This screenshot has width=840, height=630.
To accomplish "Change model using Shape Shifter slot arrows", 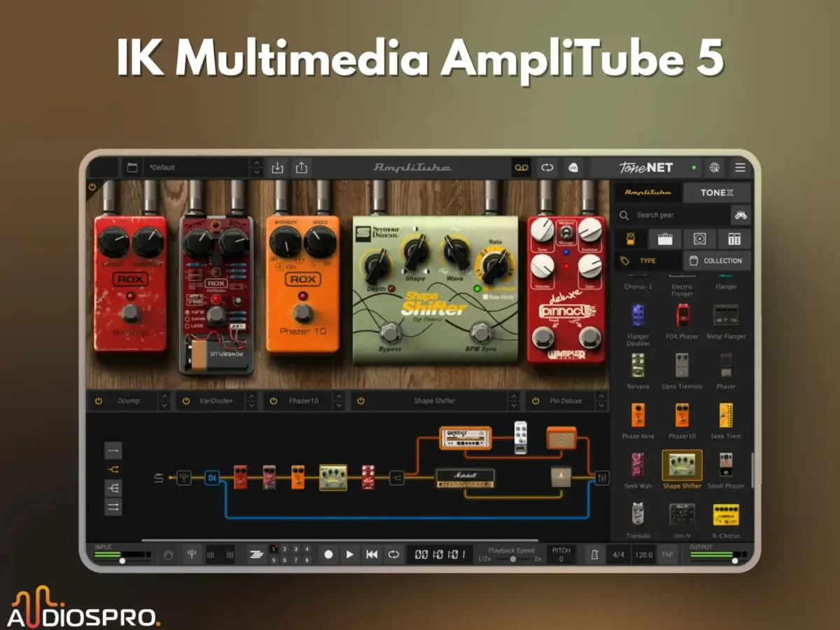I will pos(514,401).
